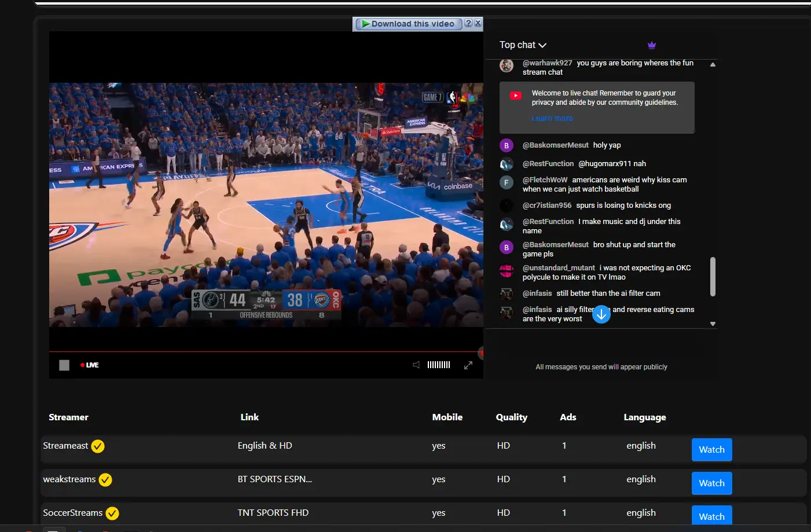Click the Download this video button
The image size is (811, 532).
[408, 24]
